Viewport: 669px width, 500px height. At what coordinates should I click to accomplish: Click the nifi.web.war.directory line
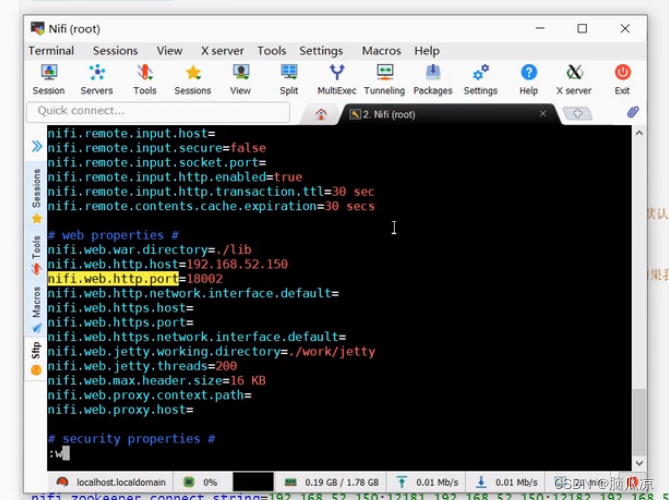[x=150, y=250]
